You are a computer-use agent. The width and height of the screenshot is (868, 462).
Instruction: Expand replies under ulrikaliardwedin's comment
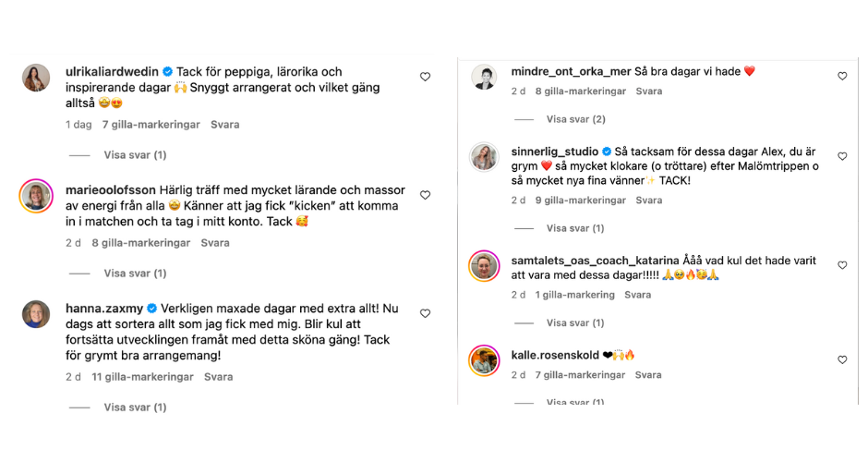[x=135, y=155]
